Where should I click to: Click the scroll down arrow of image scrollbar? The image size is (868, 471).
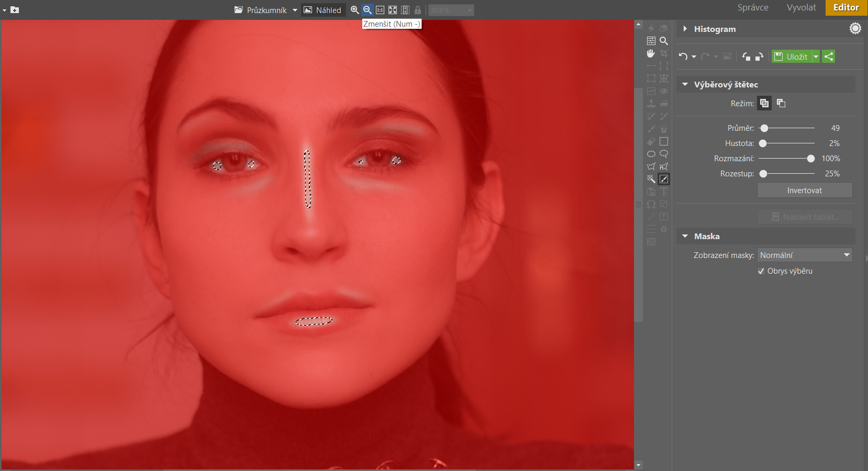pos(638,465)
